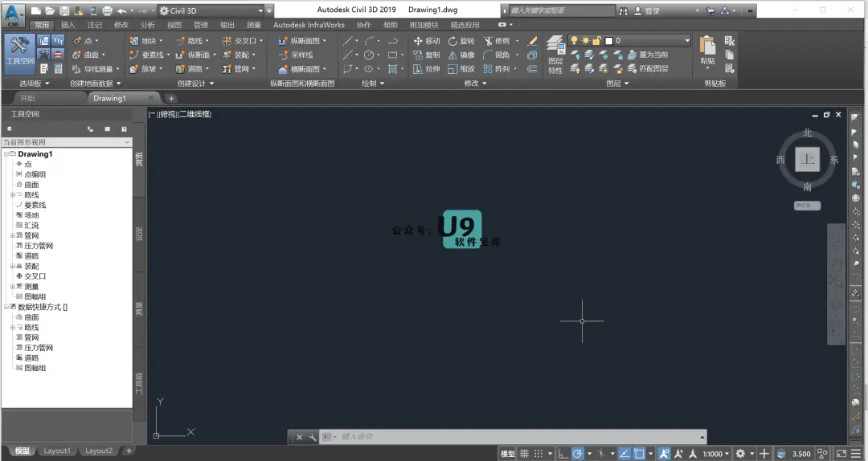Click the keyword search input field
The height and width of the screenshot is (461, 868).
[562, 10]
